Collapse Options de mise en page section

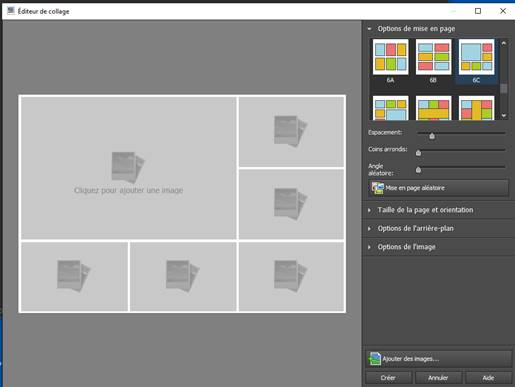pos(416,29)
